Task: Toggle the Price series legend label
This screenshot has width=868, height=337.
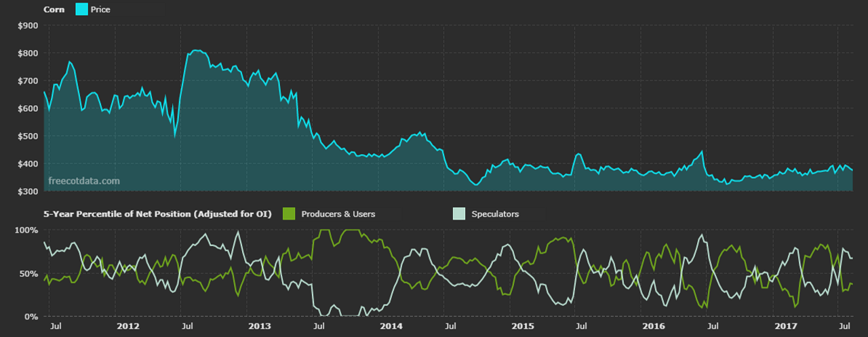Action: [100, 9]
